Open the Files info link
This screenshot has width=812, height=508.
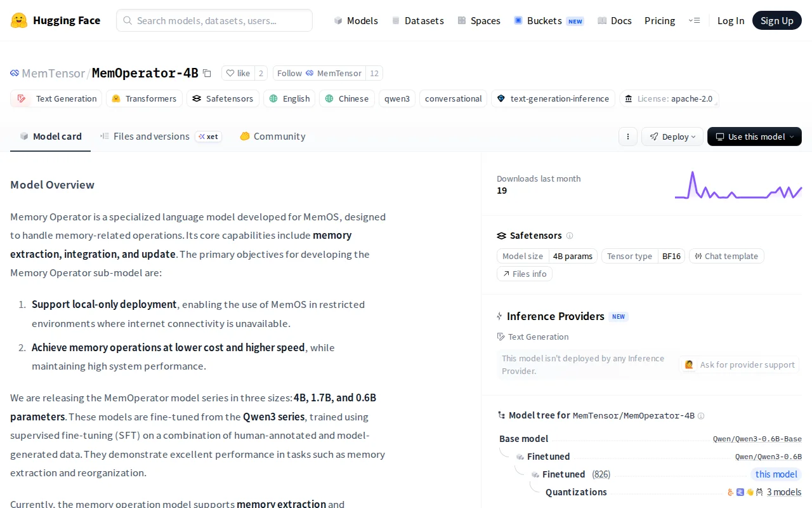click(525, 274)
